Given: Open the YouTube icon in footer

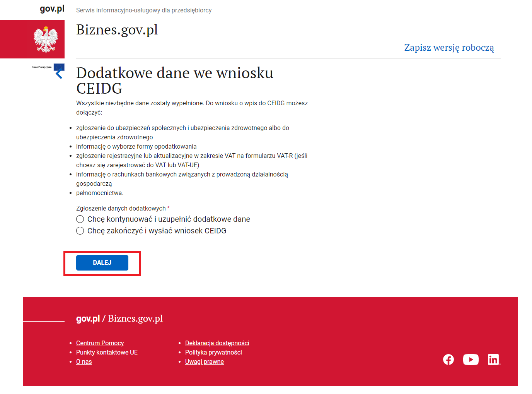Looking at the screenshot, I should coord(471,360).
